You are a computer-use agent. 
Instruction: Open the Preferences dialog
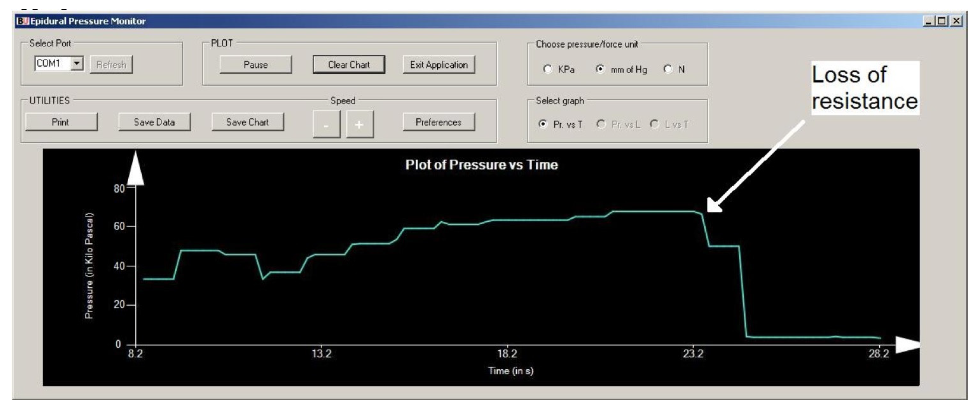[439, 122]
